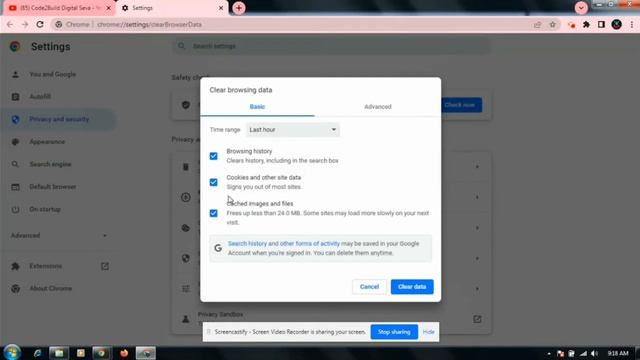The width and height of the screenshot is (640, 360).
Task: Click the share page icon
Action: [x=537, y=24]
